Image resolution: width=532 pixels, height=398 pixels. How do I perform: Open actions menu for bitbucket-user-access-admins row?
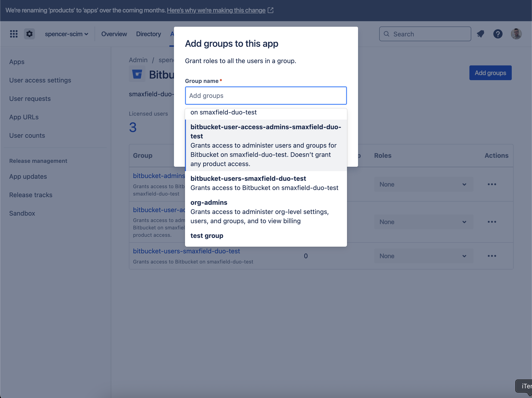click(492, 222)
